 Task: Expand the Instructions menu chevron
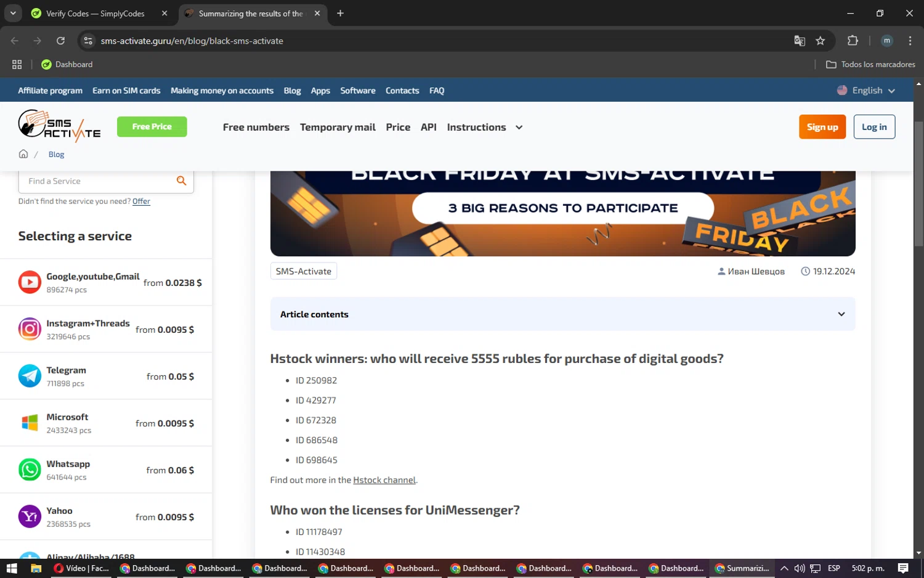[519, 127]
